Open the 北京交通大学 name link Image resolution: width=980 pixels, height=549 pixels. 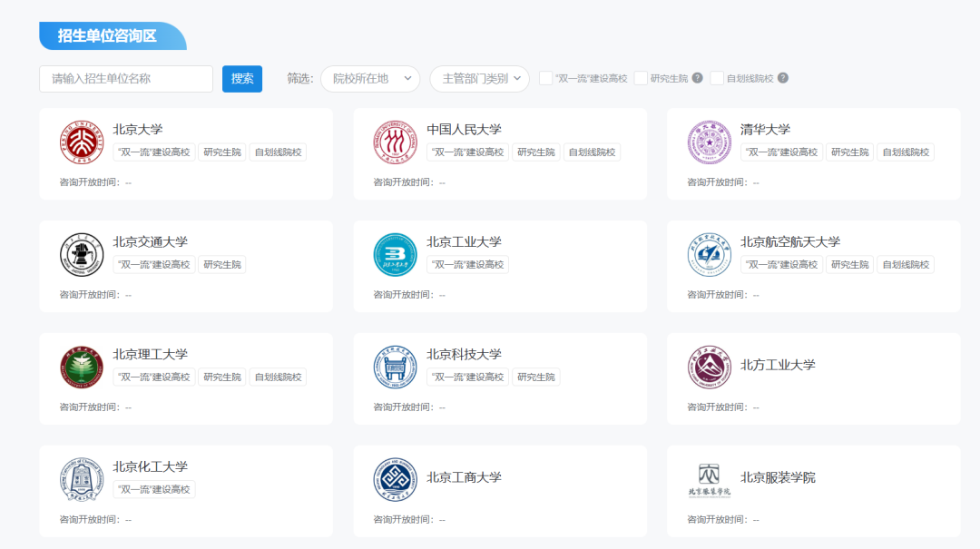150,242
